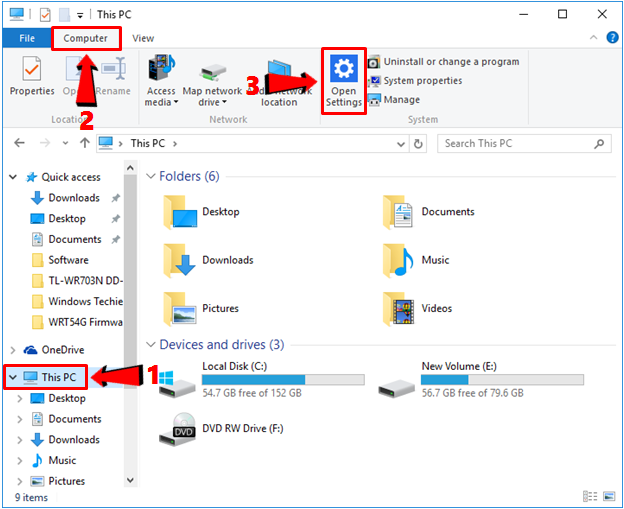
Task: Open the File menu tab
Action: tap(27, 38)
